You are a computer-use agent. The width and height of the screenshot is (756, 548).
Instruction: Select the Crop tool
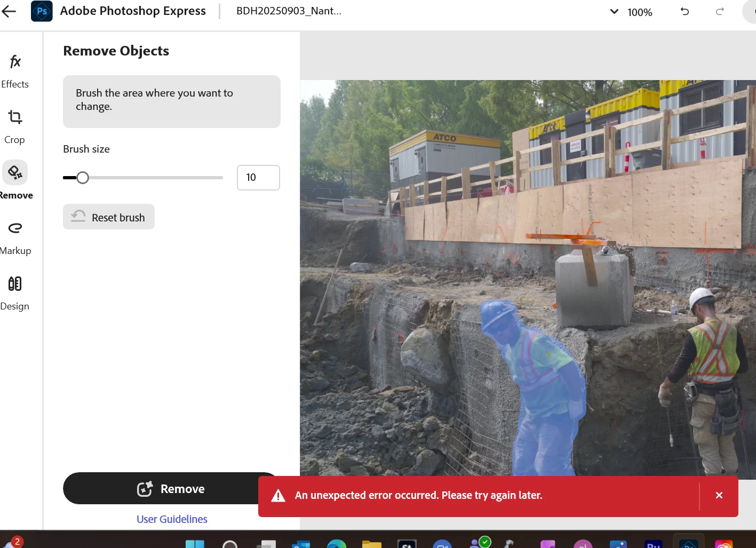coord(15,127)
